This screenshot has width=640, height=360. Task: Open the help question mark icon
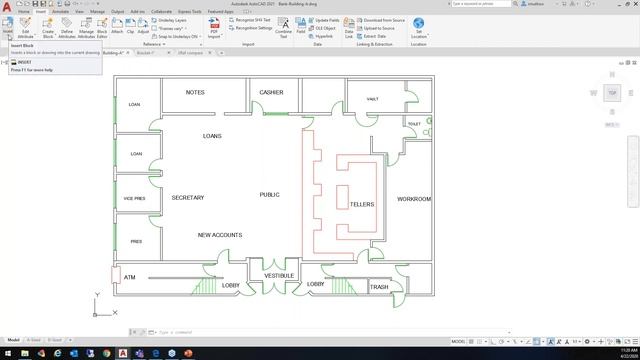point(587,4)
